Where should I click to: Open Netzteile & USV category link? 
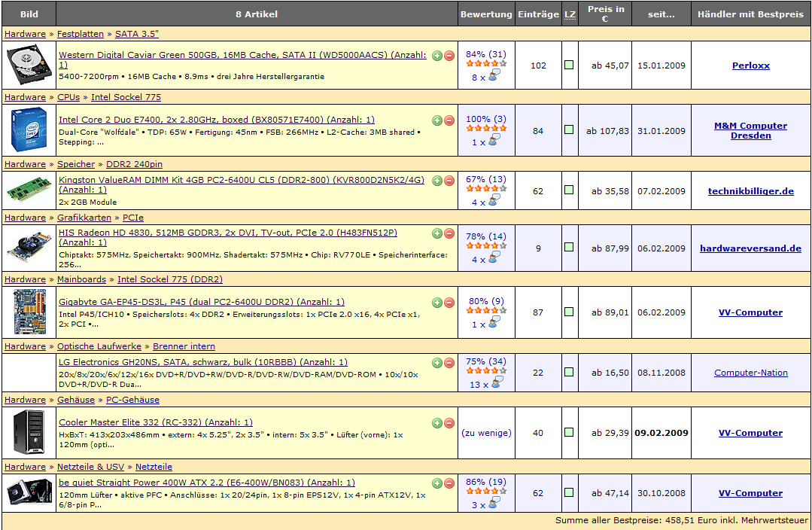(90, 468)
